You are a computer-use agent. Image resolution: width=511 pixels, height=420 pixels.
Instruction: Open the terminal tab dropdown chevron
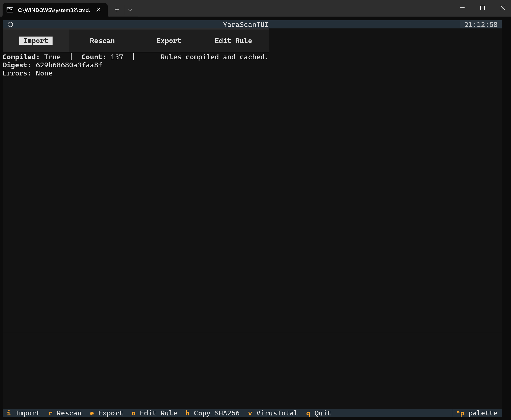[x=130, y=10]
